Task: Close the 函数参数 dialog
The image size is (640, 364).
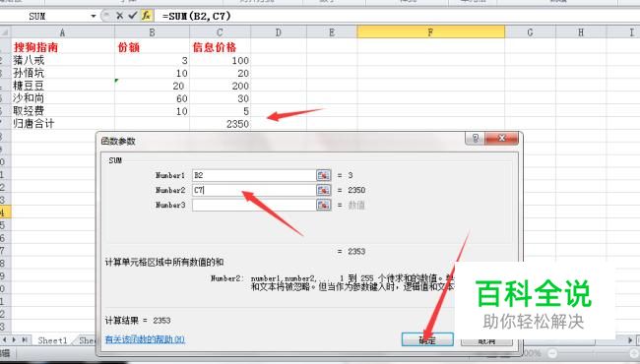Action: coord(502,139)
